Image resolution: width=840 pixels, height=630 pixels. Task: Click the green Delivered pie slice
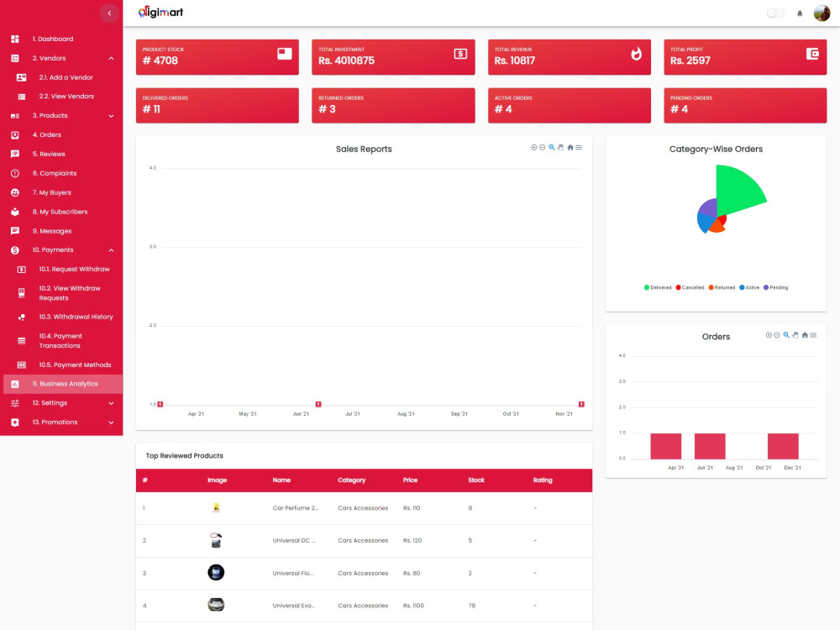pos(738,192)
